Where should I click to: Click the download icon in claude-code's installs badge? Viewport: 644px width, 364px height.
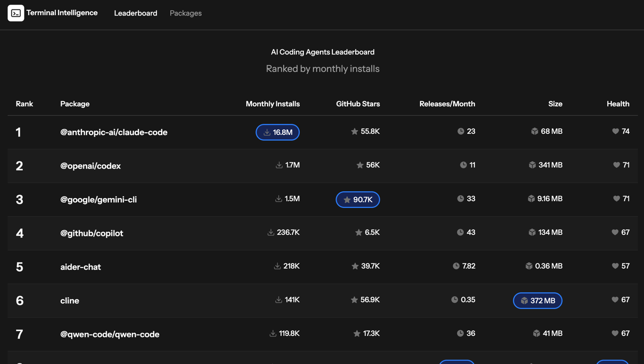click(x=267, y=132)
